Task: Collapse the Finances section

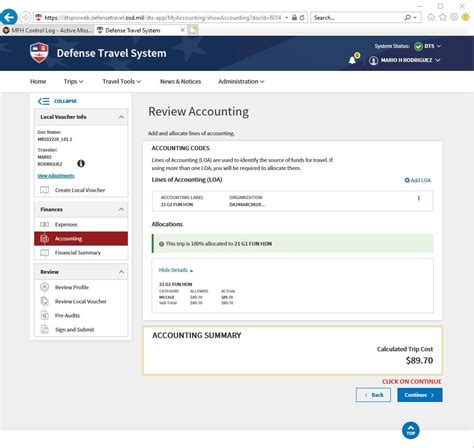Action: pos(121,210)
